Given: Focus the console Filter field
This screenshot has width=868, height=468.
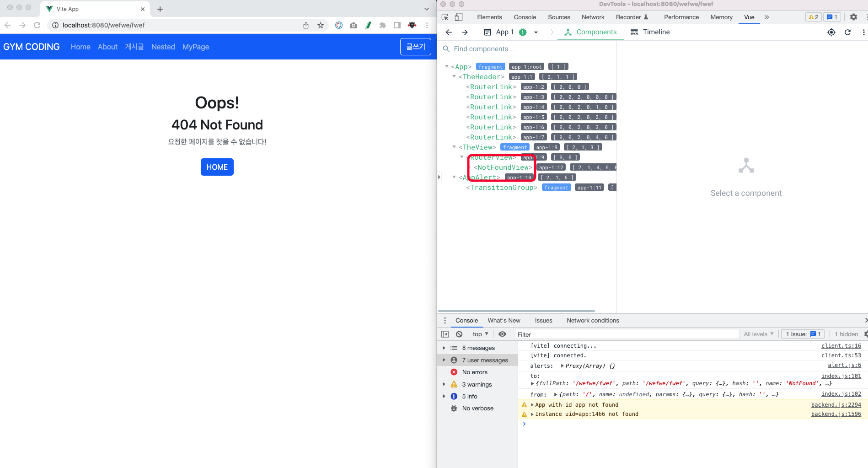Looking at the screenshot, I should [627, 334].
